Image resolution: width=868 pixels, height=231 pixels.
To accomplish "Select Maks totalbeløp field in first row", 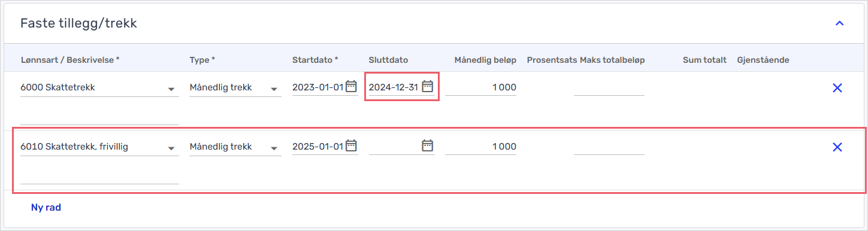I will [609, 87].
